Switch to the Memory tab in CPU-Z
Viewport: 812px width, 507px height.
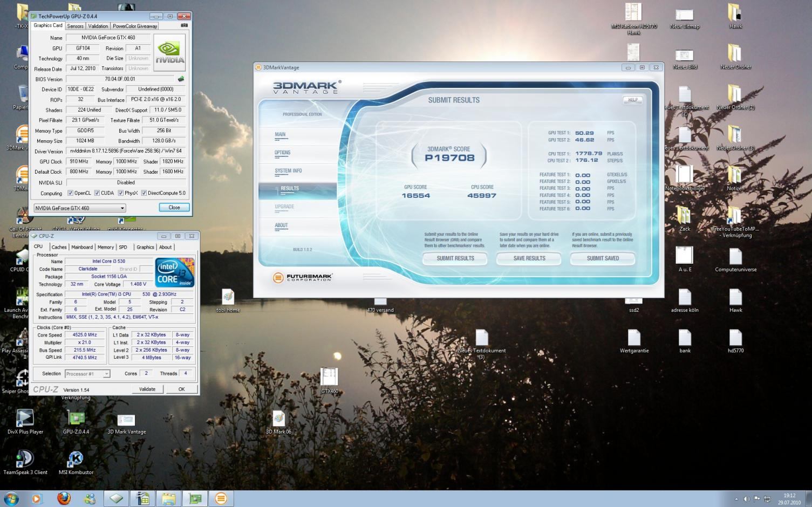(x=106, y=247)
